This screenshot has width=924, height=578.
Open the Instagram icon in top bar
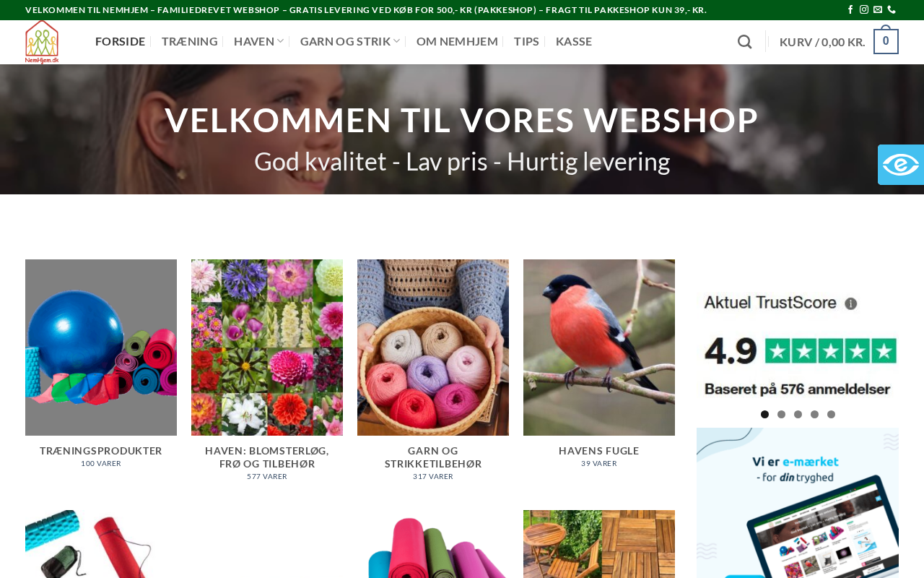864,10
